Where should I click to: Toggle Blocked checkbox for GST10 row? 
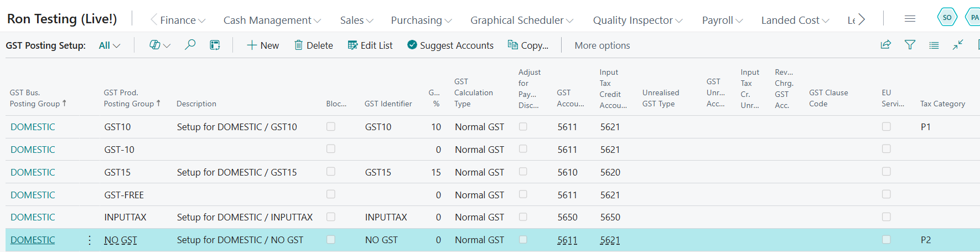(x=331, y=127)
